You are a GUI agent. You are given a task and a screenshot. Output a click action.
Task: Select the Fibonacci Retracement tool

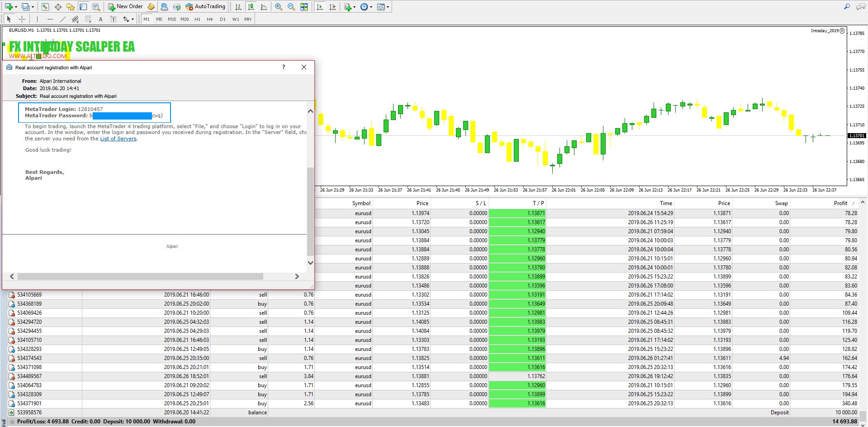click(88, 19)
